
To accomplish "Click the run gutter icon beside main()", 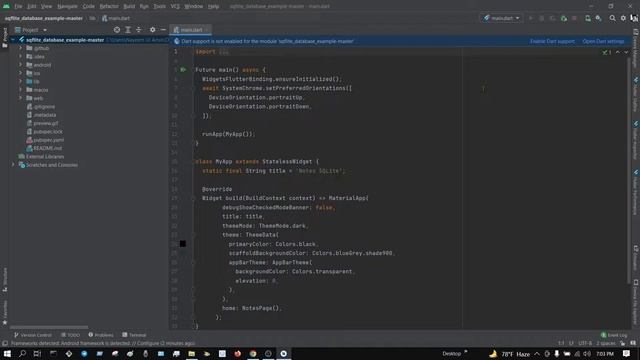I will pyautogui.click(x=183, y=70).
